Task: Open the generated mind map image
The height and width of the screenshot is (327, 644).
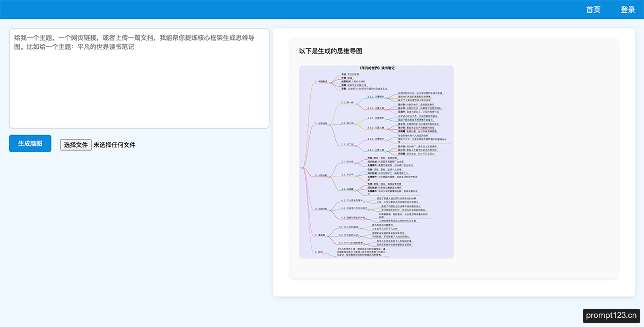Action: pyautogui.click(x=376, y=162)
